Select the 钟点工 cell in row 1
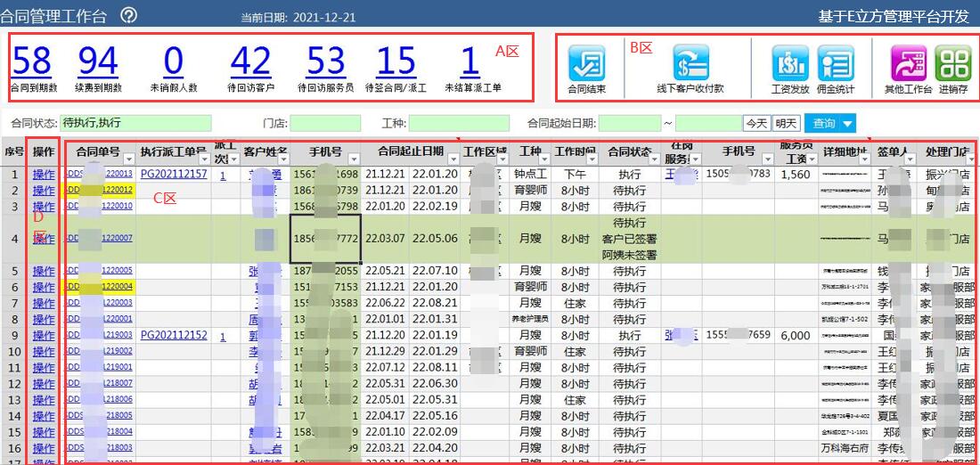Image resolution: width=980 pixels, height=465 pixels. [x=530, y=175]
